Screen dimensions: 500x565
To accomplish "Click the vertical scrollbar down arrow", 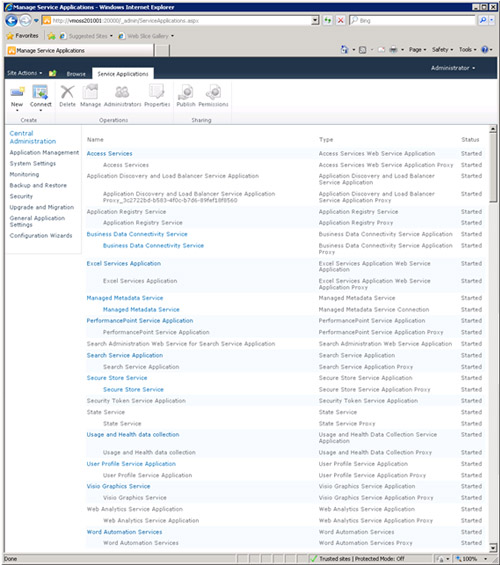I will [x=493, y=548].
